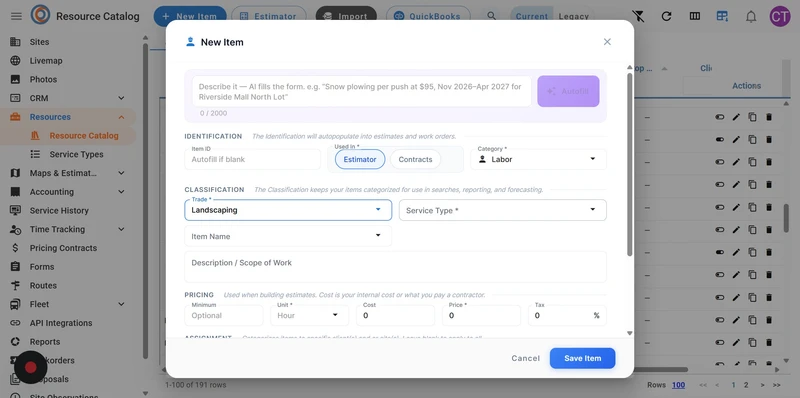Open the Category dropdown showing Labor

click(x=538, y=159)
